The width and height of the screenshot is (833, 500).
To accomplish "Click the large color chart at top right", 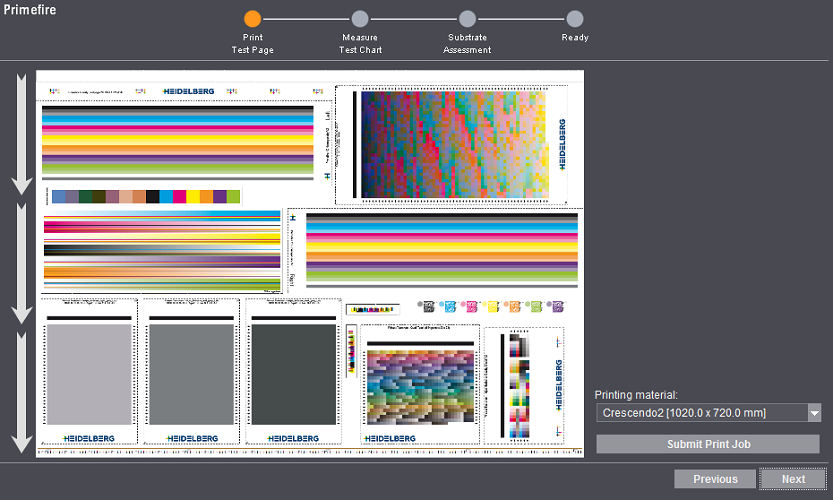I will click(455, 143).
